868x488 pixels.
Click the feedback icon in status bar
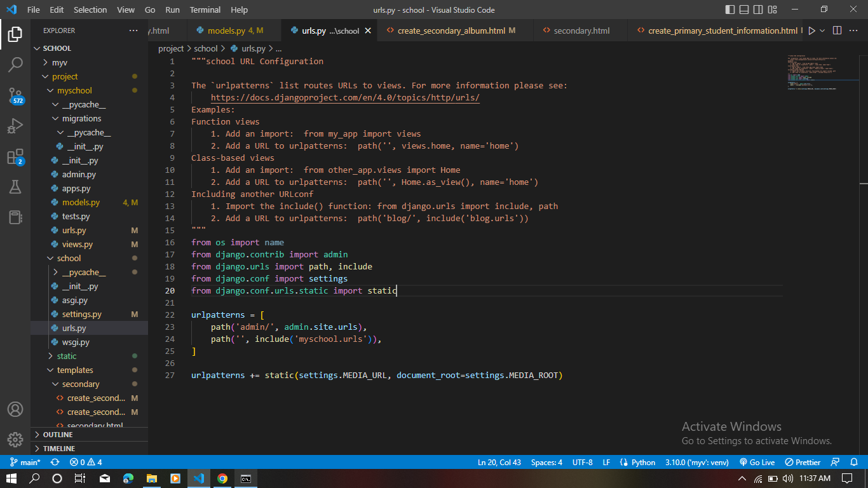click(836, 462)
